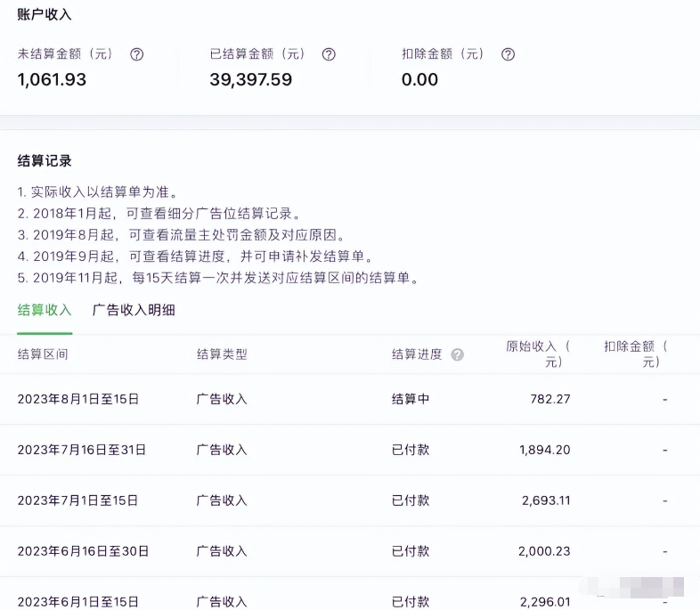700x610 pixels.
Task: Open the 2023年7月1日至15日 settlement entry
Action: click(78, 500)
